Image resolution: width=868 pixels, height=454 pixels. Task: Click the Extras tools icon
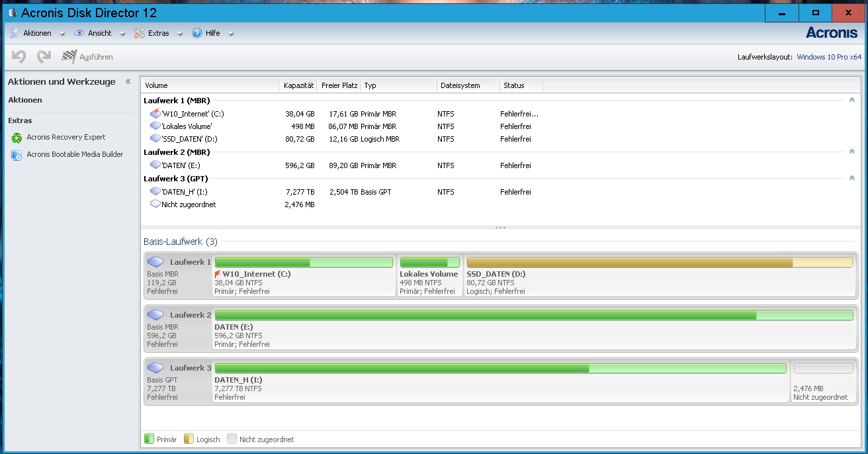(139, 33)
